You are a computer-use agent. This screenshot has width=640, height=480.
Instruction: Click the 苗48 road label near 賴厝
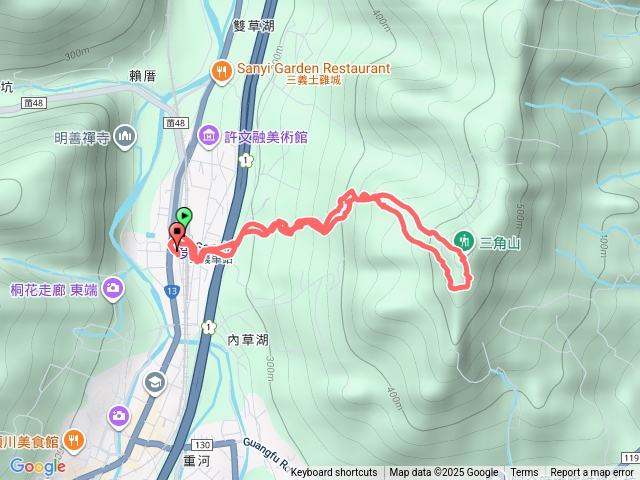[x=176, y=122]
